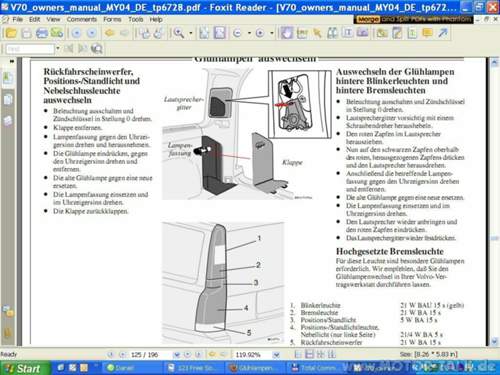The height and width of the screenshot is (375, 500).
Task: Select the yellow comment Note tool
Action: point(427,33)
